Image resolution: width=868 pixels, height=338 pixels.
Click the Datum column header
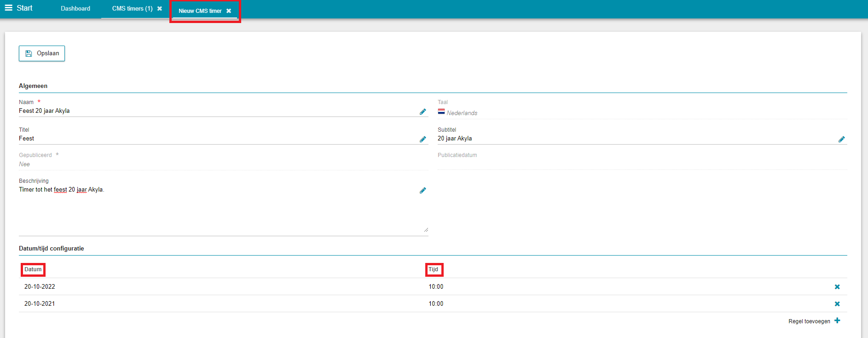(x=33, y=269)
